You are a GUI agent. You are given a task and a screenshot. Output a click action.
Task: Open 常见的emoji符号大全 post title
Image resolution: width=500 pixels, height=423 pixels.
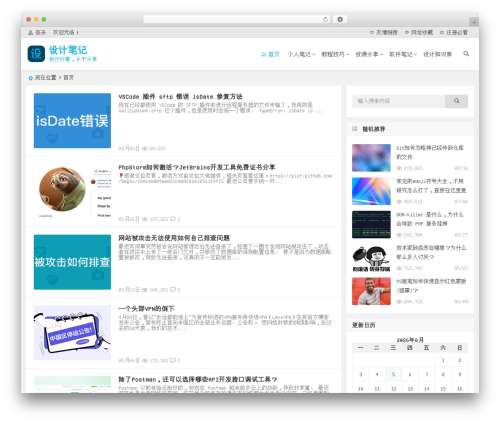click(431, 186)
